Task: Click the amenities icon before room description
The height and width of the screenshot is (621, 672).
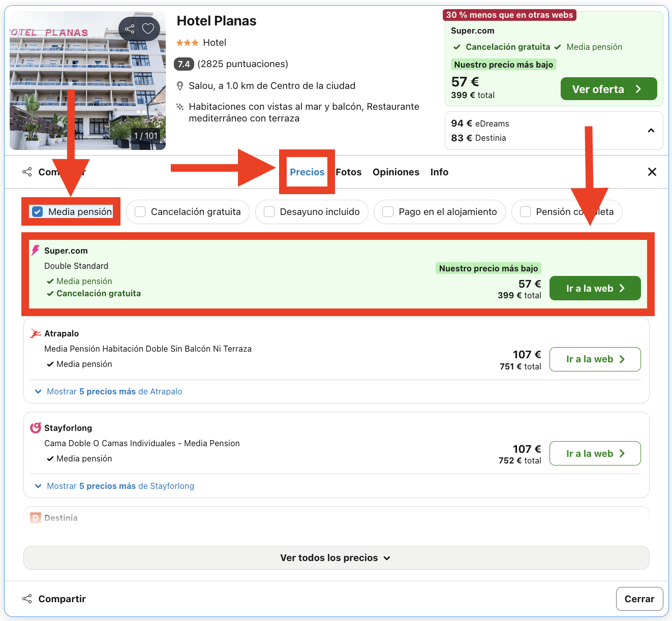Action: (x=180, y=107)
